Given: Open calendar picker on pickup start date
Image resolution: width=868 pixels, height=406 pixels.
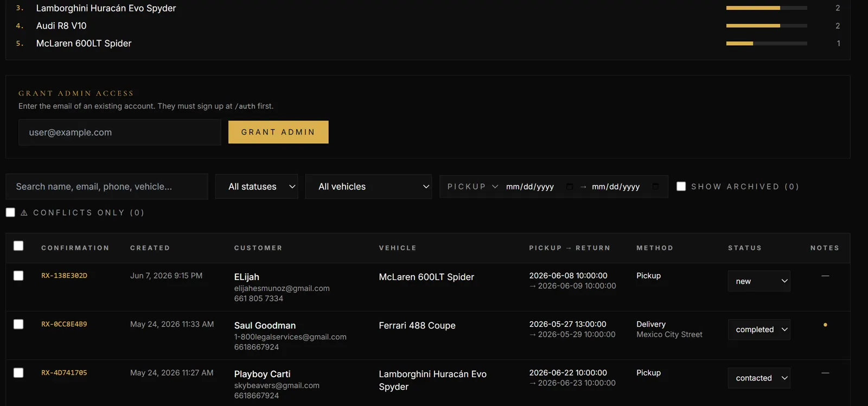Looking at the screenshot, I should 570,187.
